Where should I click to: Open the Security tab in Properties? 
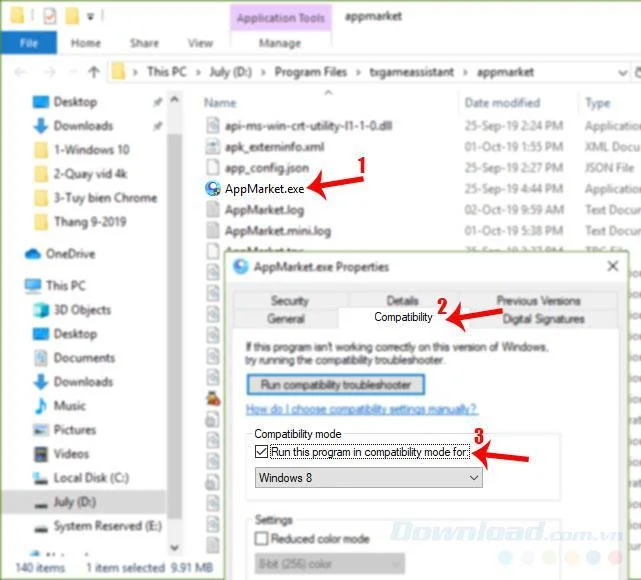(x=290, y=301)
